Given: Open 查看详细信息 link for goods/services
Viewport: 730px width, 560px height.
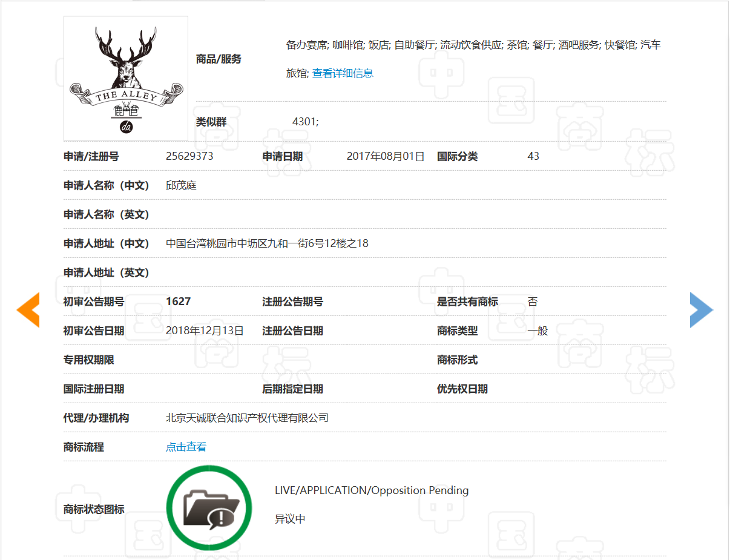Looking at the screenshot, I should (x=343, y=73).
